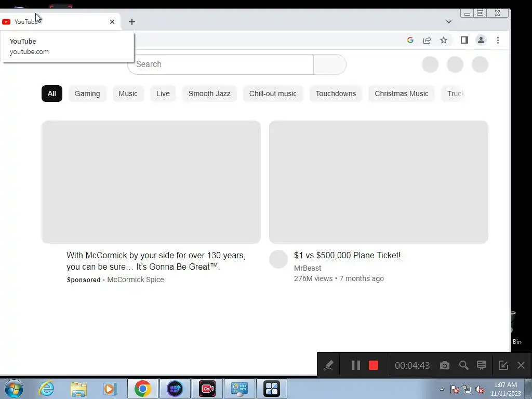Pause the screen recording

[355, 365]
